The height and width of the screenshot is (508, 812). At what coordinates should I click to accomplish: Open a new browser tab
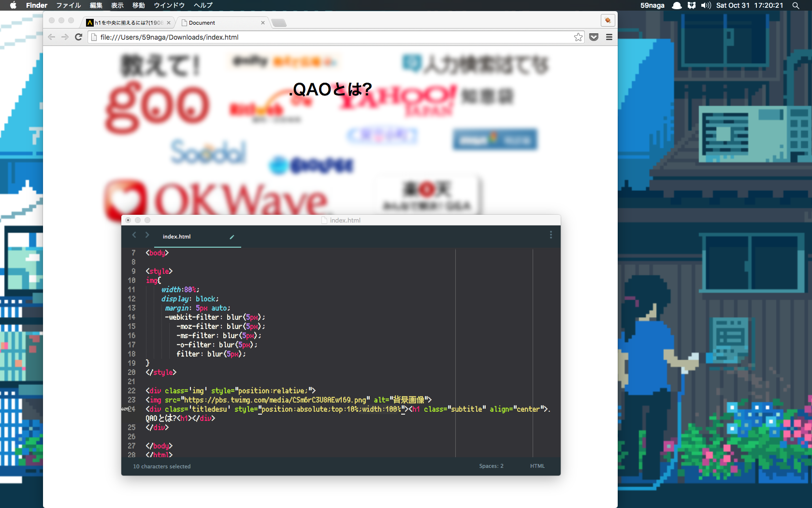click(279, 23)
